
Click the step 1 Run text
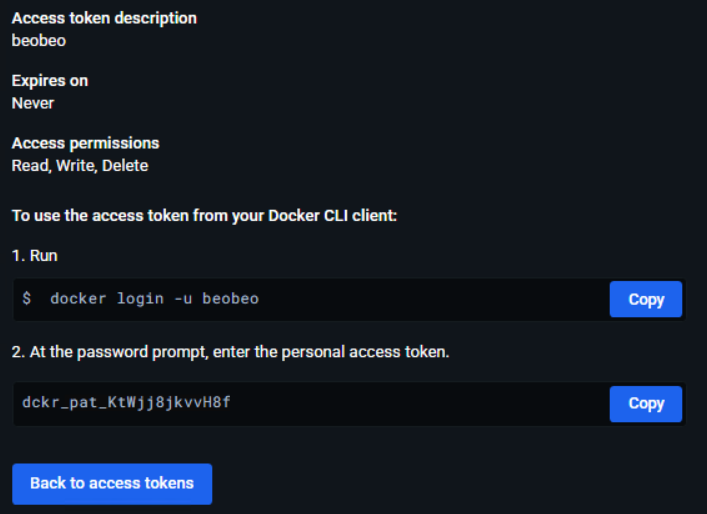pyautogui.click(x=35, y=255)
